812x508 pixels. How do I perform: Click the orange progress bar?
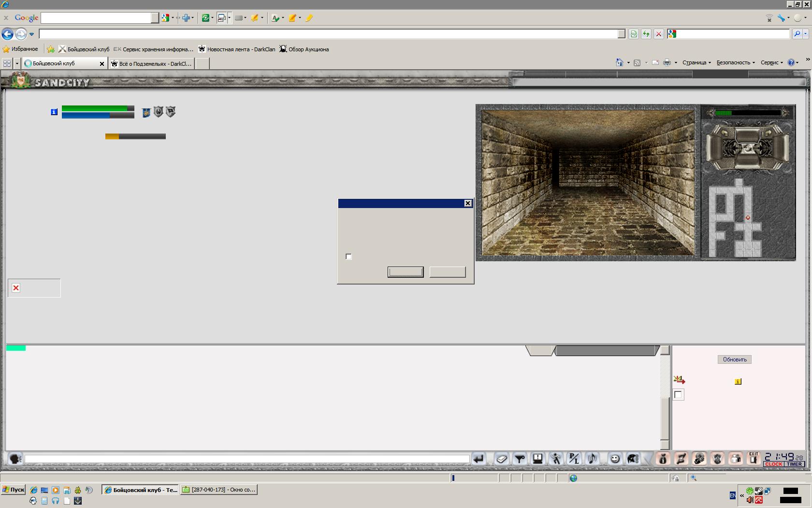tap(135, 136)
